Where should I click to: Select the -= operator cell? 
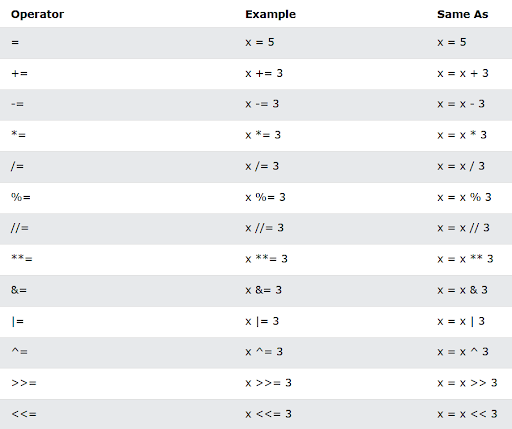(x=17, y=104)
